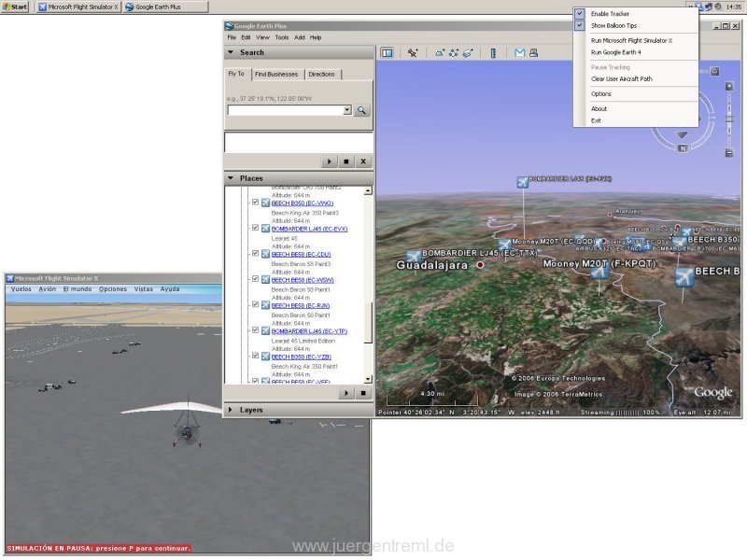The image size is (747, 560).
Task: Click the play tour button below Places
Action: pyautogui.click(x=346, y=393)
